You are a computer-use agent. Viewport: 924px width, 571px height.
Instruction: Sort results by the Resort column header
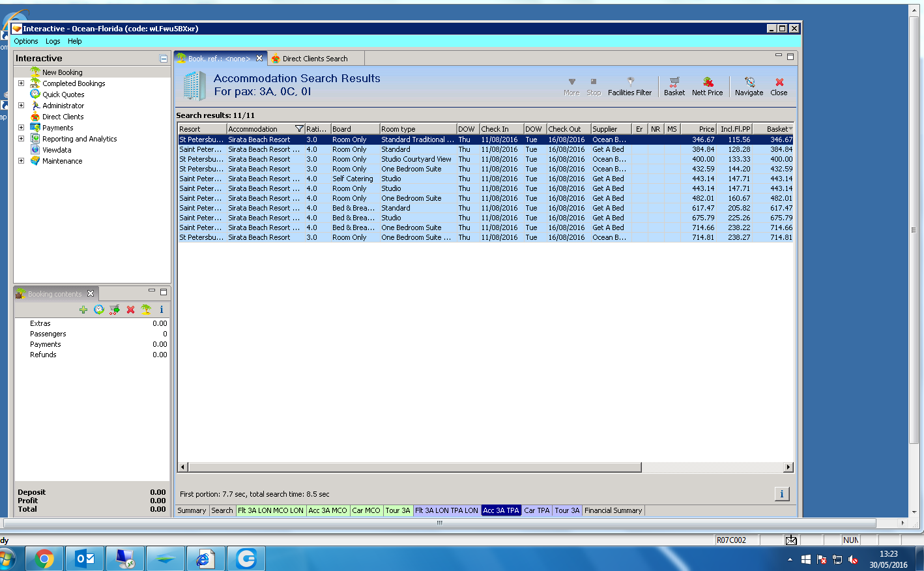click(202, 129)
